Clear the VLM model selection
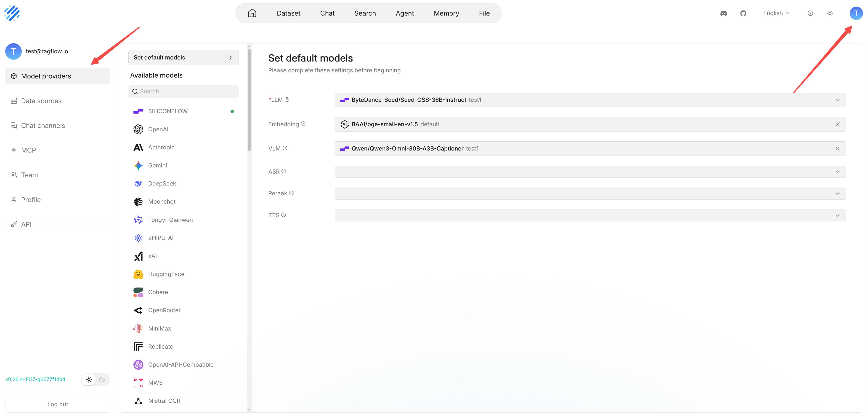 pos(837,149)
